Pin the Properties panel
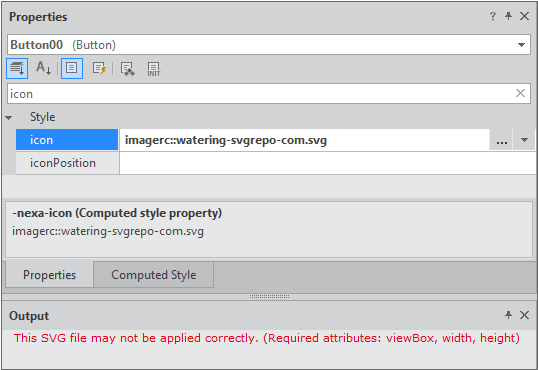Image resolution: width=538 pixels, height=370 pixels. [508, 16]
